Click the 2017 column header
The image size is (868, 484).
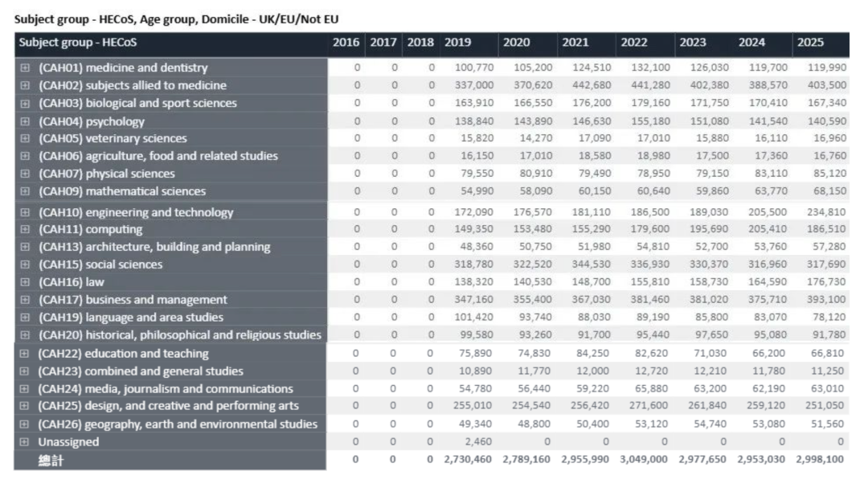coord(383,43)
